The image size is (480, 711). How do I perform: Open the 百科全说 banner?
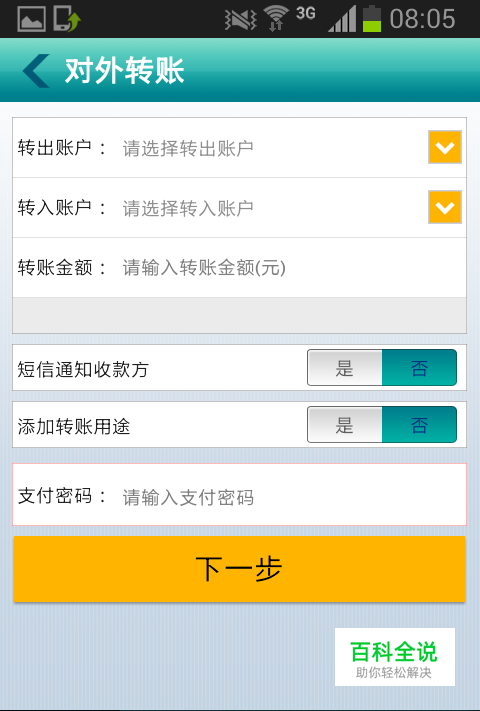(395, 657)
